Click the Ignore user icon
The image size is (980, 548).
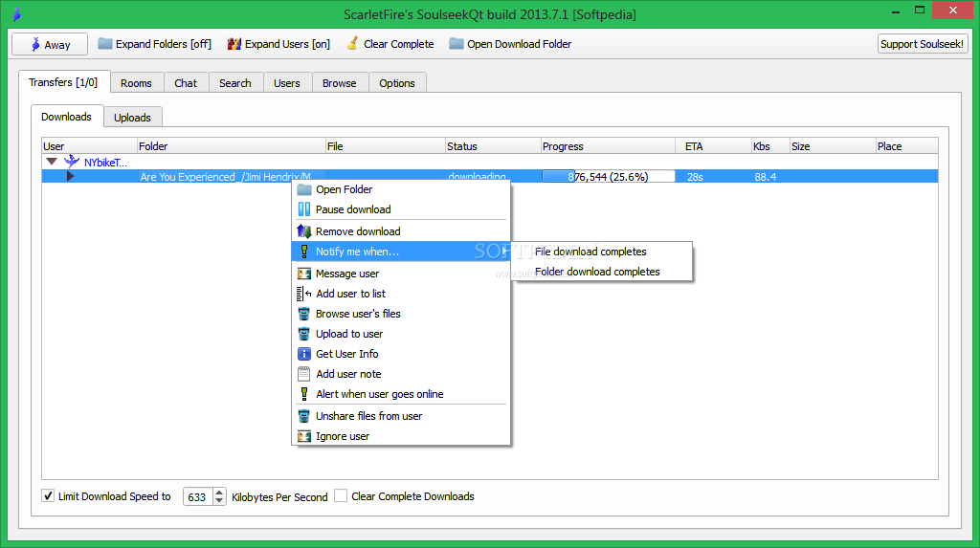[304, 436]
